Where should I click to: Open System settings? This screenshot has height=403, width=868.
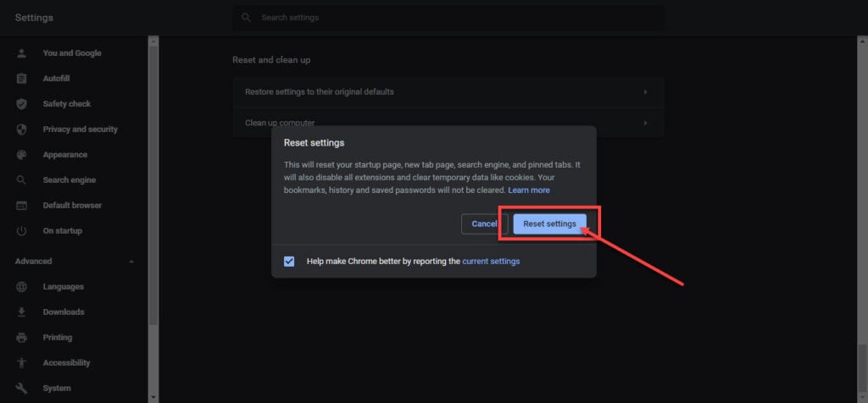coord(57,388)
